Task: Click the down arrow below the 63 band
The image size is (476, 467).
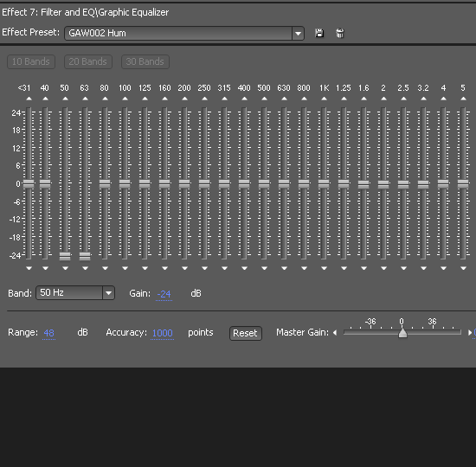Action: tap(85, 268)
